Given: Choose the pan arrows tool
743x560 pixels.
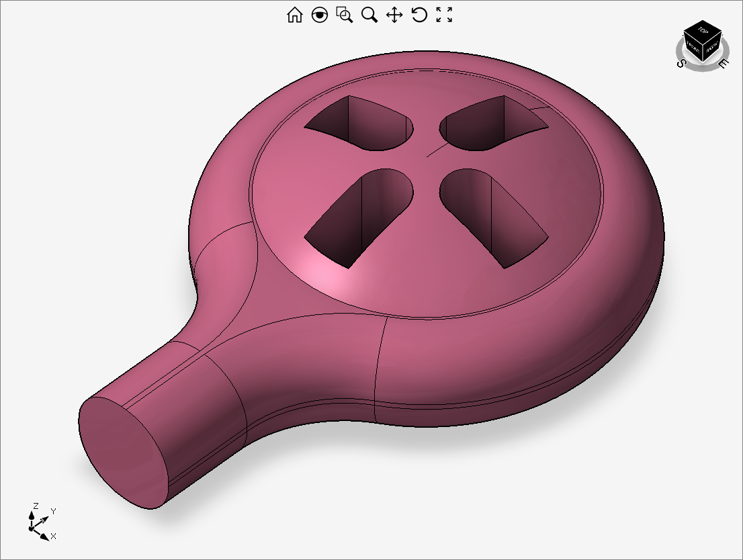Looking at the screenshot, I should click(x=394, y=15).
